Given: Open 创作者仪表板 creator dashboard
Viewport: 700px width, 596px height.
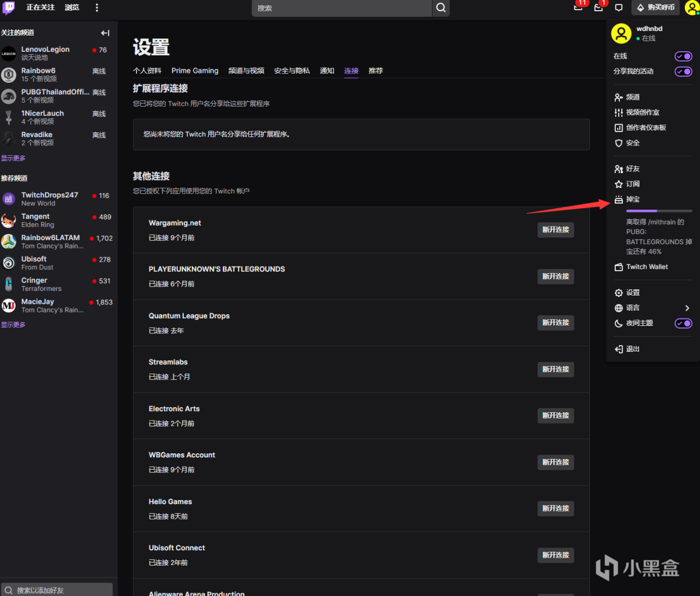Looking at the screenshot, I should point(653,127).
